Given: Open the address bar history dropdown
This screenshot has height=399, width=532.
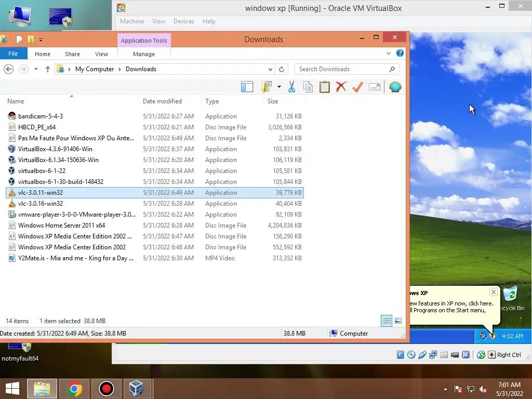Looking at the screenshot, I should (270, 69).
